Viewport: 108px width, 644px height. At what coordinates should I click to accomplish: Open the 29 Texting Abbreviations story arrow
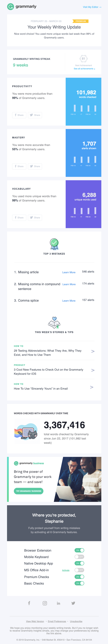point(93,351)
